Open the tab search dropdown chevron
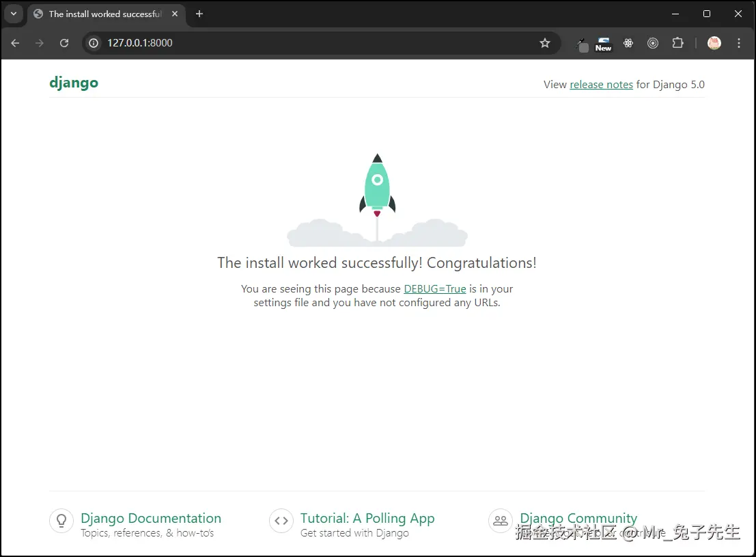Image resolution: width=756 pixels, height=557 pixels. click(x=14, y=14)
